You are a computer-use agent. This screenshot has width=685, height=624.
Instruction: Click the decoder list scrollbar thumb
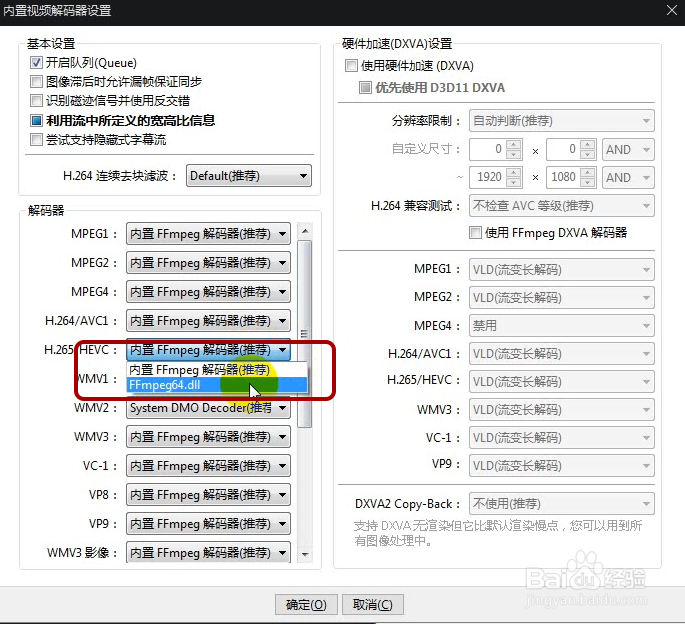[x=304, y=334]
